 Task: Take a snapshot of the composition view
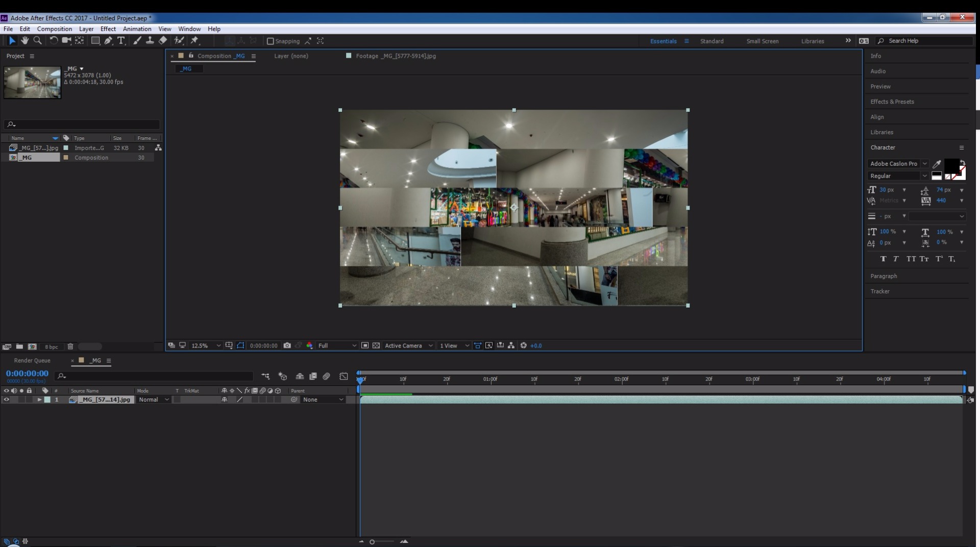tap(287, 345)
